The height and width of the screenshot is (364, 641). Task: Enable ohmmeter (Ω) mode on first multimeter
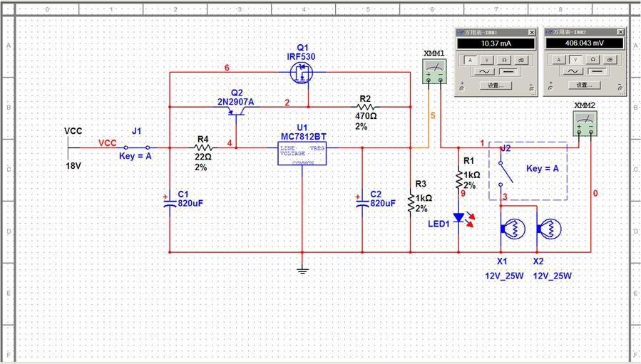[504, 60]
